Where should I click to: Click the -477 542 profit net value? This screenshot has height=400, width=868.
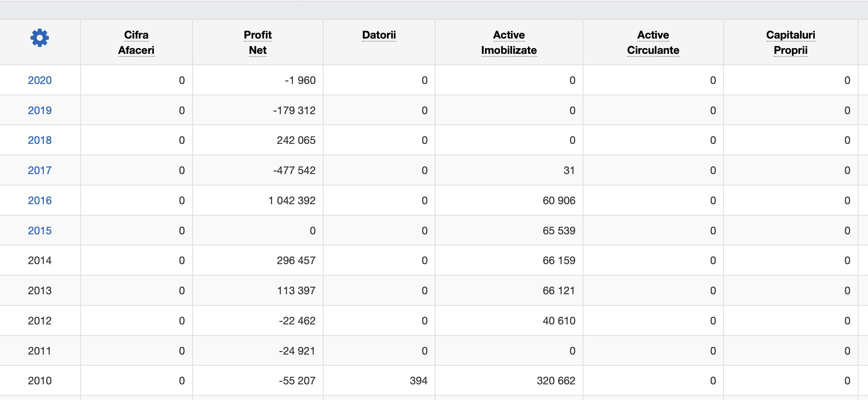(x=294, y=170)
